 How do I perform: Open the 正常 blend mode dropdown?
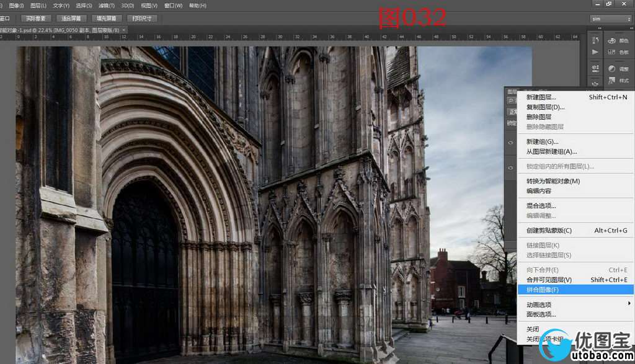[x=512, y=112]
